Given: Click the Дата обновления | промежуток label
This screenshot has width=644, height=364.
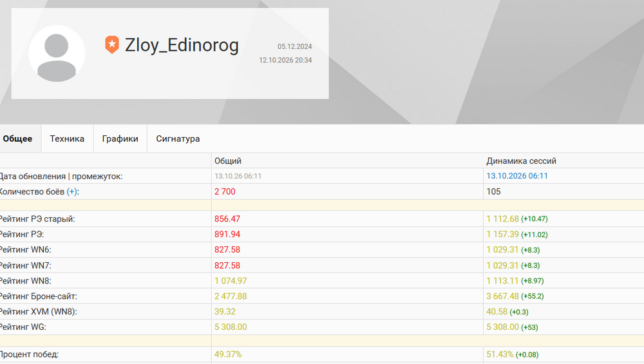Looking at the screenshot, I should pos(61,177).
